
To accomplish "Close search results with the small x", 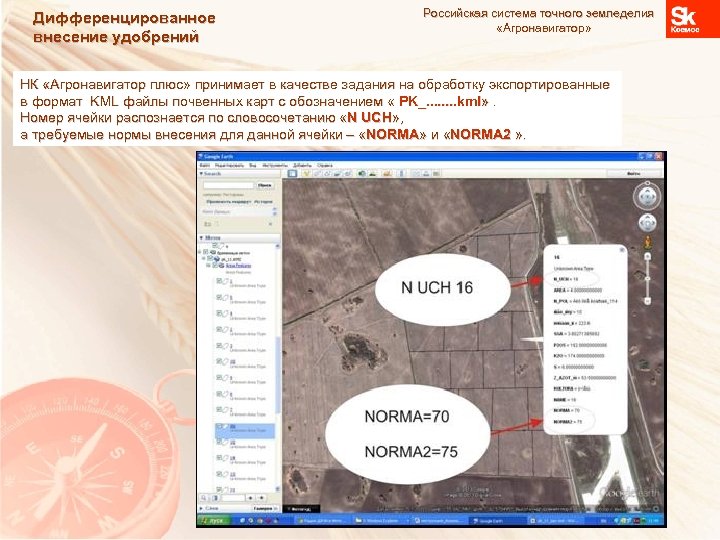I will (x=270, y=224).
